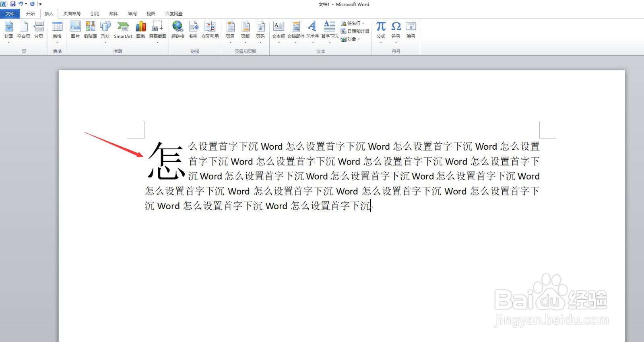Image resolution: width=644 pixels, height=342 pixels.
Task: Expand the object (对象) dropdown
Action: point(359,39)
